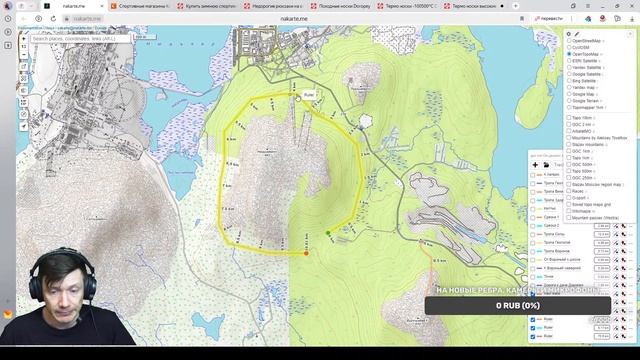Close the layers panel with X
This screenshot has width=640, height=360.
tap(630, 34)
